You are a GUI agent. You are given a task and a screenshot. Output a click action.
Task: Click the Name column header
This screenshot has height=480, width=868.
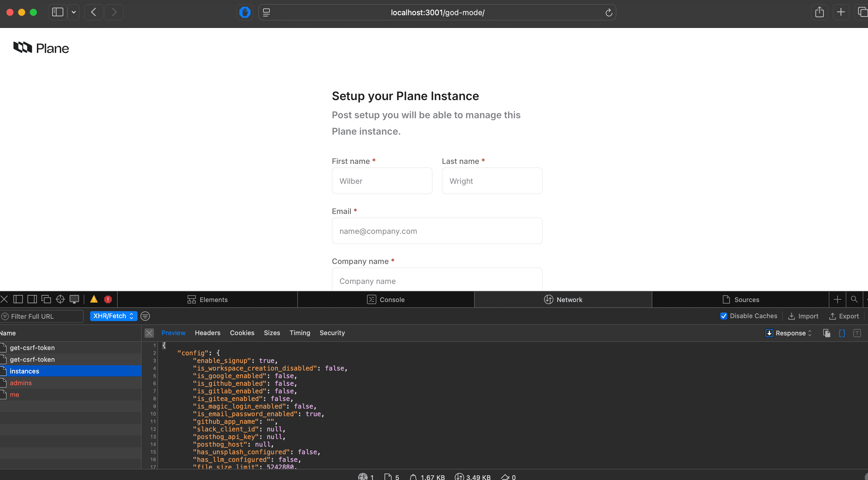71,333
